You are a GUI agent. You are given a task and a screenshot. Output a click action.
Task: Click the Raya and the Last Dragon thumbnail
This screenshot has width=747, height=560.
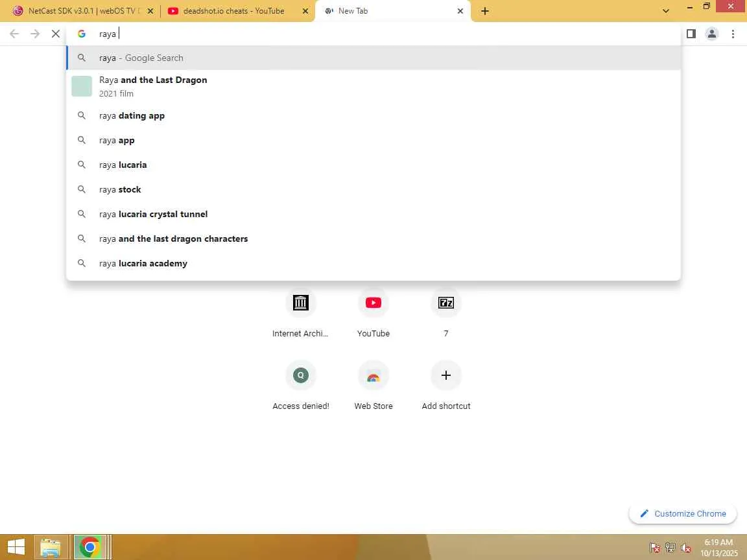[82, 86]
